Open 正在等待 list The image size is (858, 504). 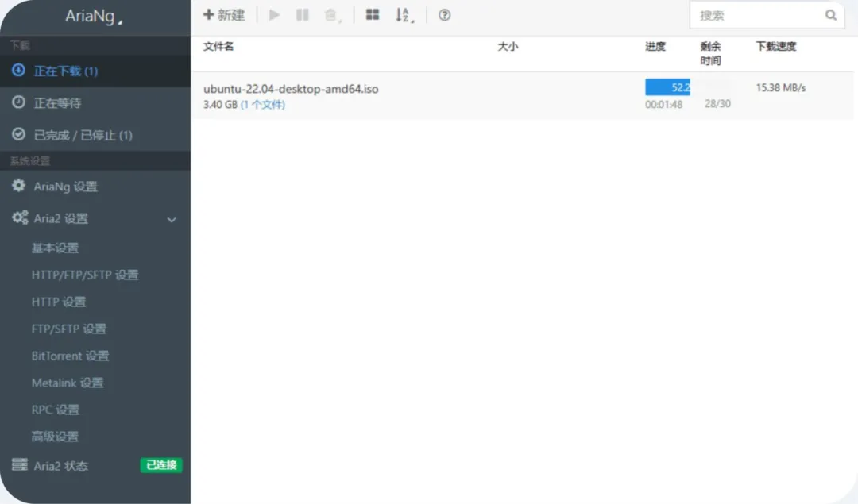pos(95,102)
